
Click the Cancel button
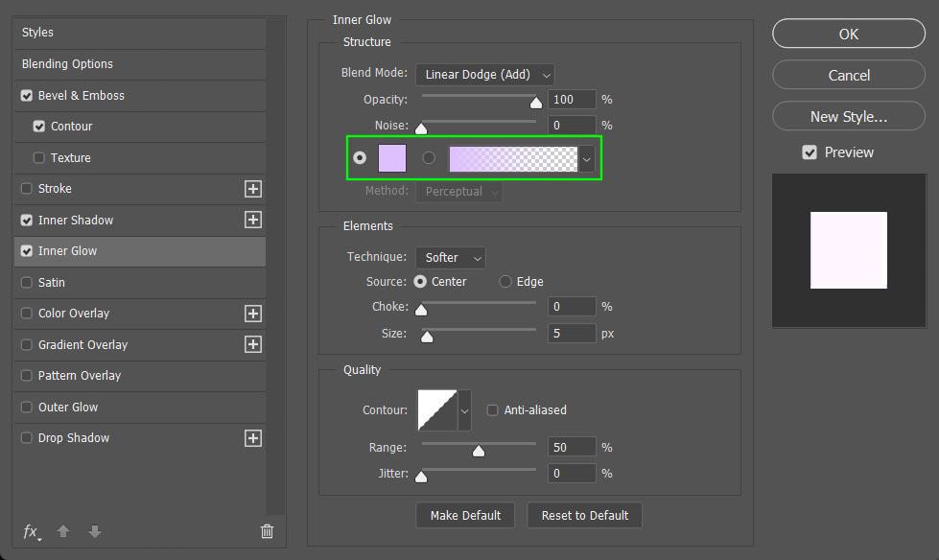point(849,75)
